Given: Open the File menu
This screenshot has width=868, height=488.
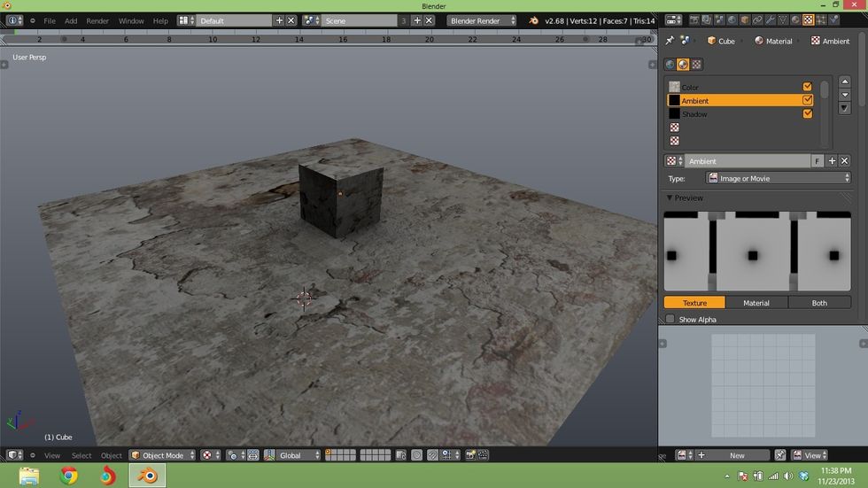Looking at the screenshot, I should (x=50, y=20).
